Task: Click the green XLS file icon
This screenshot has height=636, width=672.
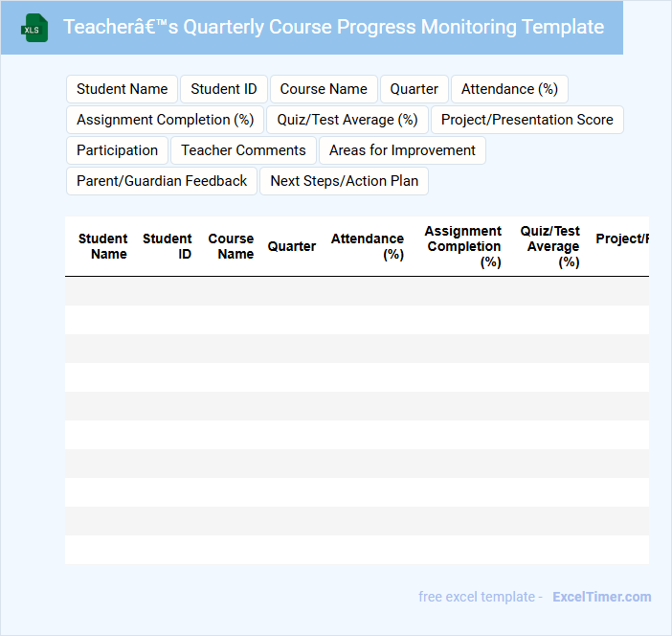Action: [34, 28]
